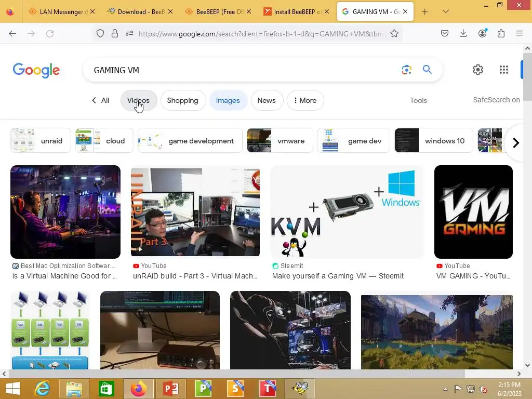View site security via the padlock icon

115,33
